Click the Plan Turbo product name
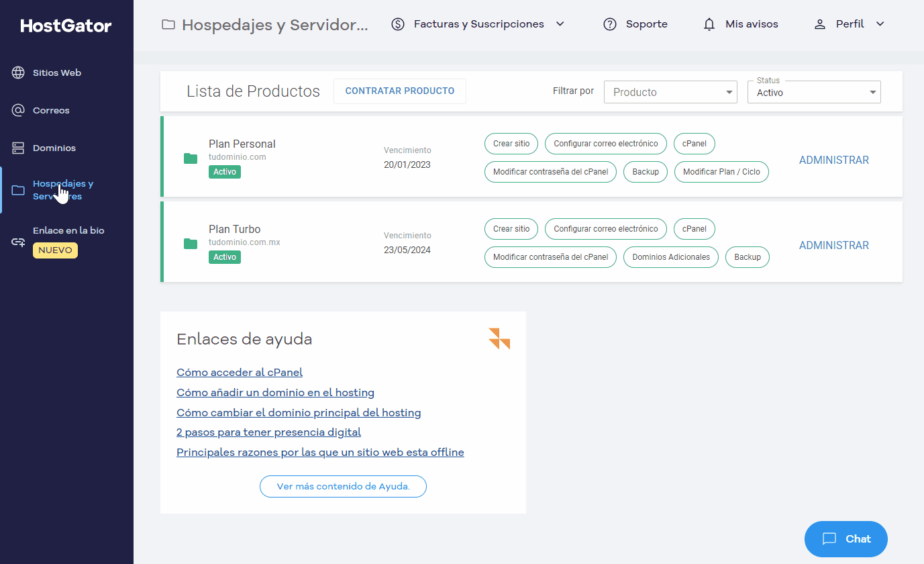Viewport: 924px width, 564px height. (x=235, y=229)
